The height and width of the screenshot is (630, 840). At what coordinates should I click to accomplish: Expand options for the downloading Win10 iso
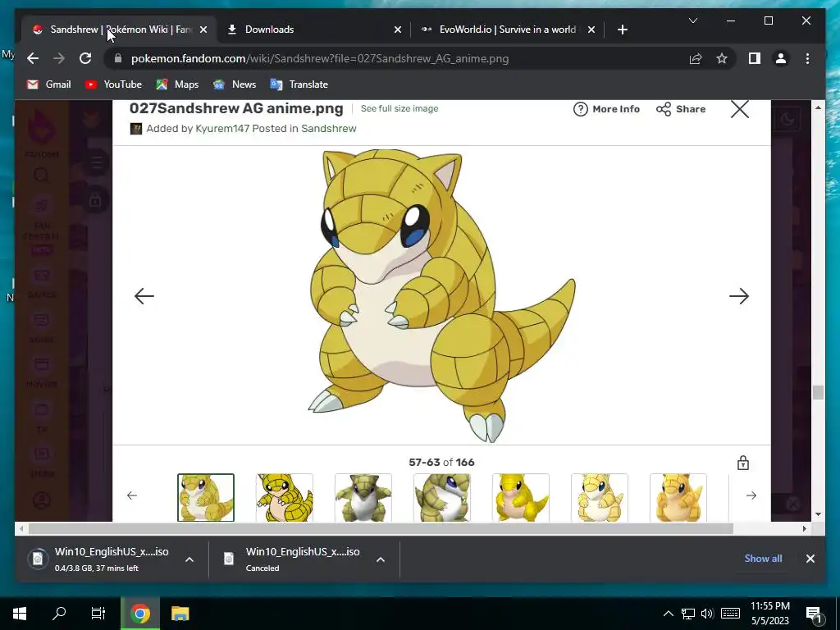click(189, 559)
